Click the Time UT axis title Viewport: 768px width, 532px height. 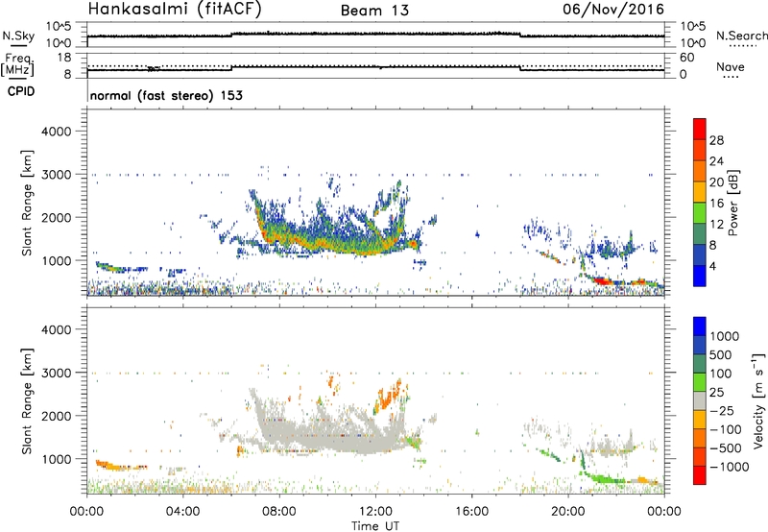[375, 525]
